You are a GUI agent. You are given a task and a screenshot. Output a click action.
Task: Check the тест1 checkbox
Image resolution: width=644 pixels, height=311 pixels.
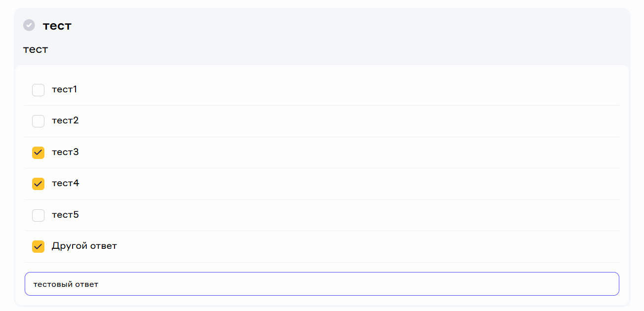tap(38, 90)
